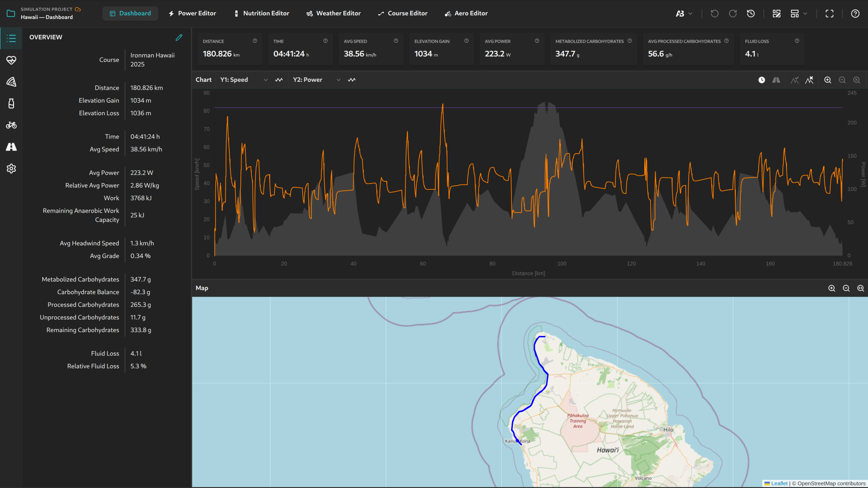
Task: Open Avg Processed Carbohydrates card info icon
Action: pyautogui.click(x=726, y=41)
